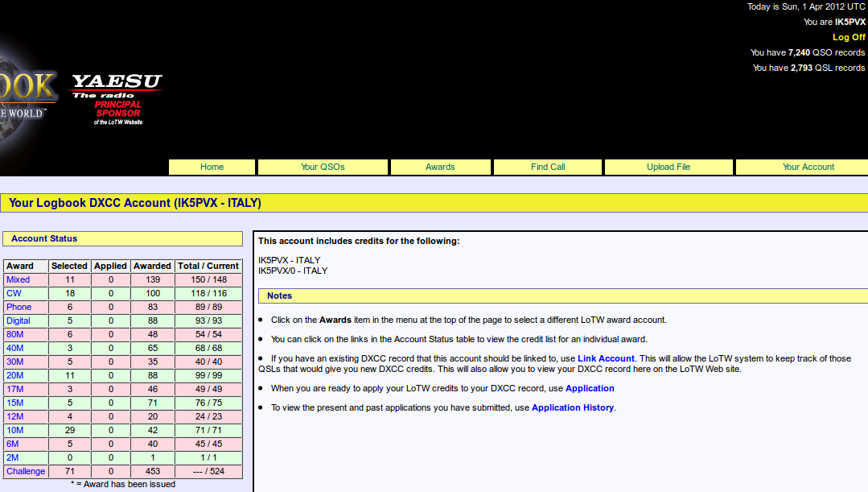This screenshot has width=868, height=492.
Task: Select the 30M award link
Action: (15, 362)
